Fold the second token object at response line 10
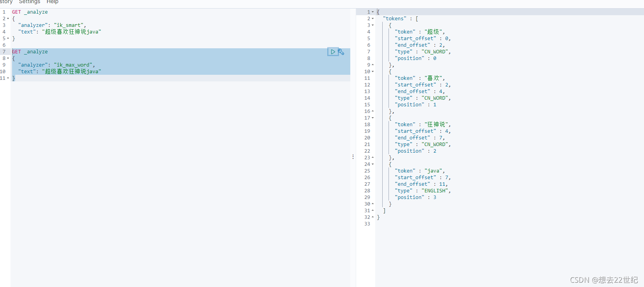 [x=373, y=72]
